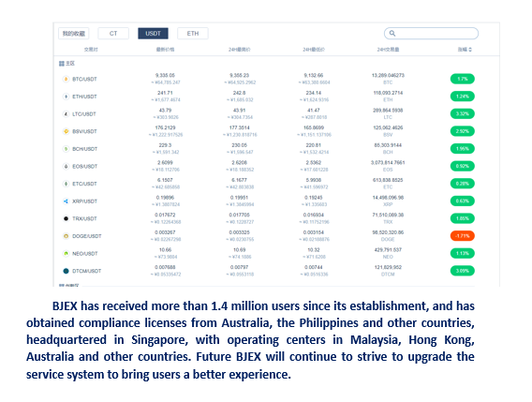Image resolution: width=532 pixels, height=402 pixels.
Task: Open the 我的收藏 favorites tab
Action: (x=74, y=34)
